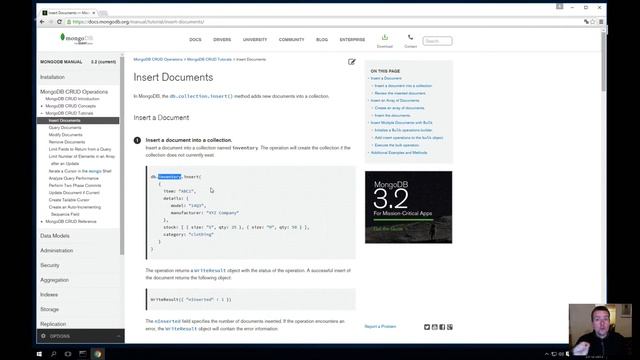Click MongoDB CRUD Operations breadcrumb link
This screenshot has height=360, width=640.
[x=158, y=60]
